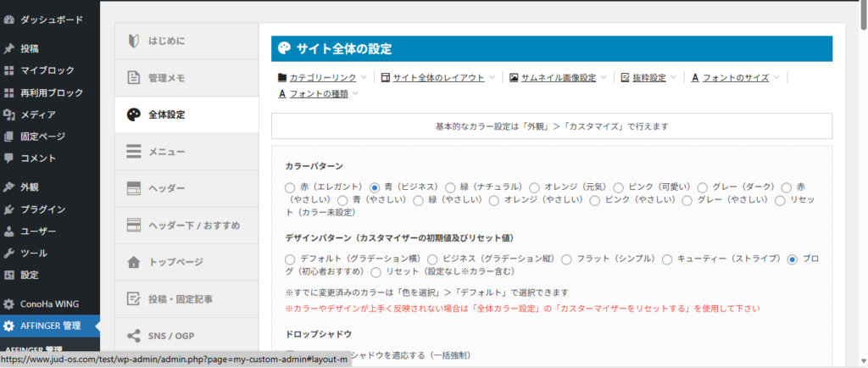Expand the カテゴリーリンク dropdown arrow
Viewport: 868px width, 368px height.
(364, 77)
